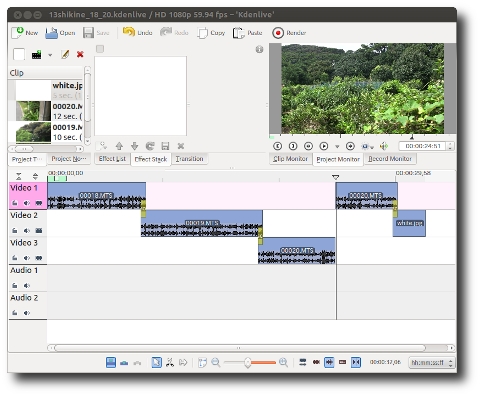Edit clip properties with the pencil icon
Viewport: 480px width, 396px height.
65,54
